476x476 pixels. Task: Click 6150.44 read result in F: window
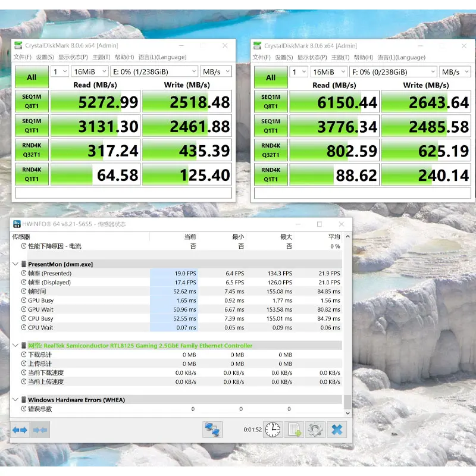pyautogui.click(x=334, y=102)
